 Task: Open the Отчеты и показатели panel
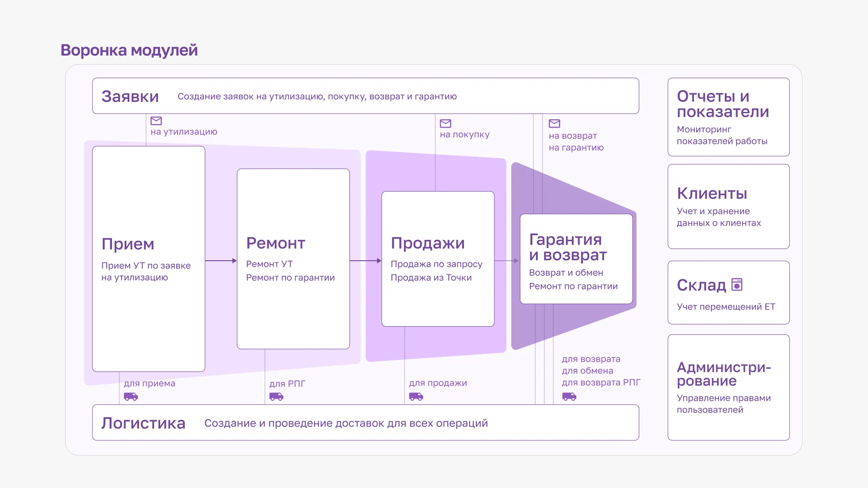(x=728, y=116)
